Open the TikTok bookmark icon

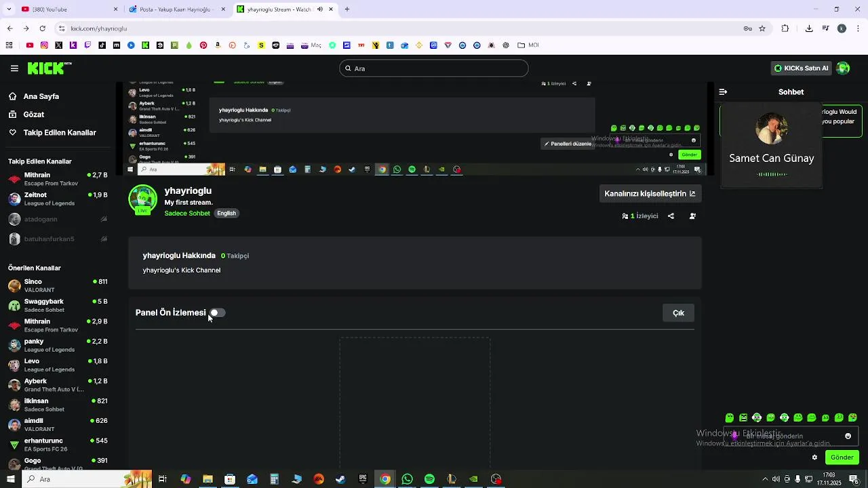pyautogui.click(x=102, y=45)
